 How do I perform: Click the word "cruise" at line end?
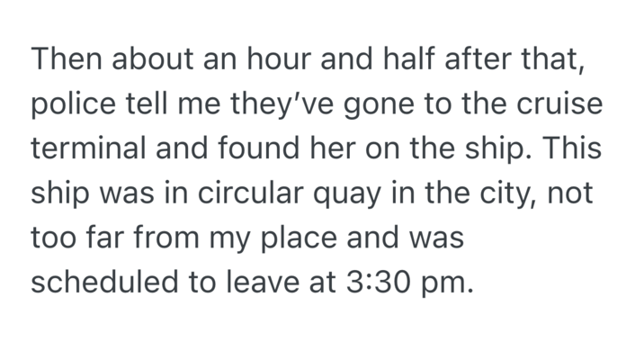click(559, 103)
